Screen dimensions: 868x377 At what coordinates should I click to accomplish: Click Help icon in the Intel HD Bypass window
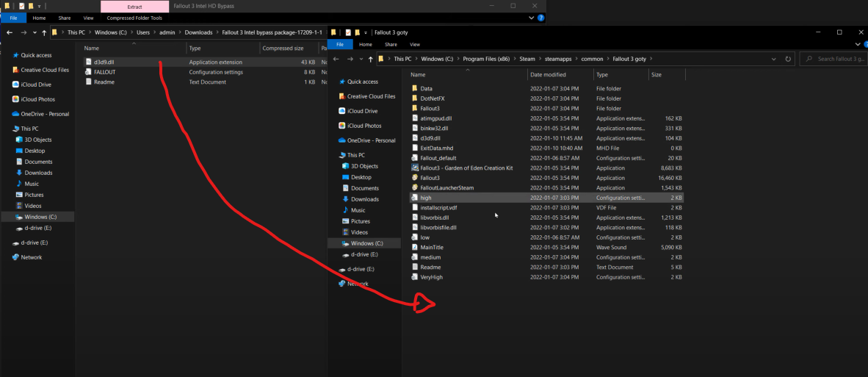tap(540, 18)
